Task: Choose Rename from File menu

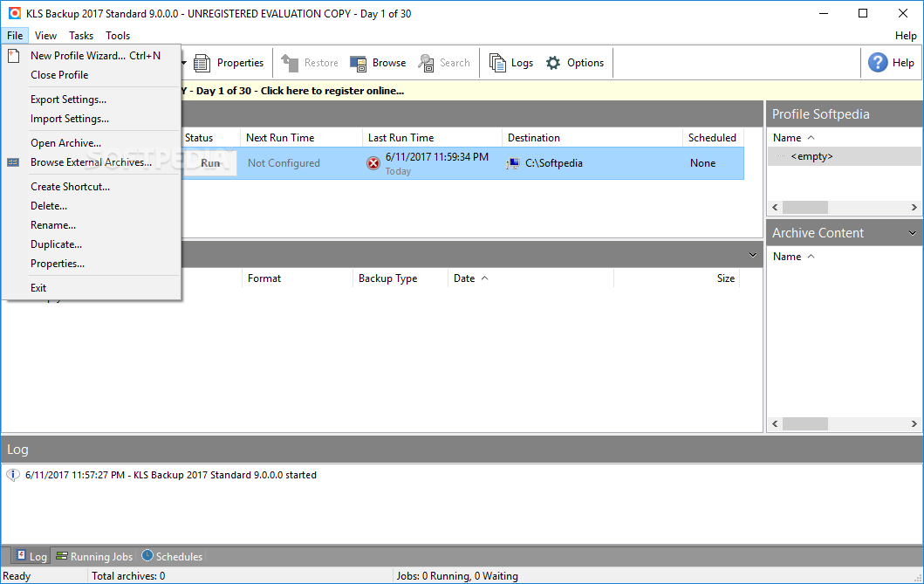Action: pyautogui.click(x=92, y=225)
